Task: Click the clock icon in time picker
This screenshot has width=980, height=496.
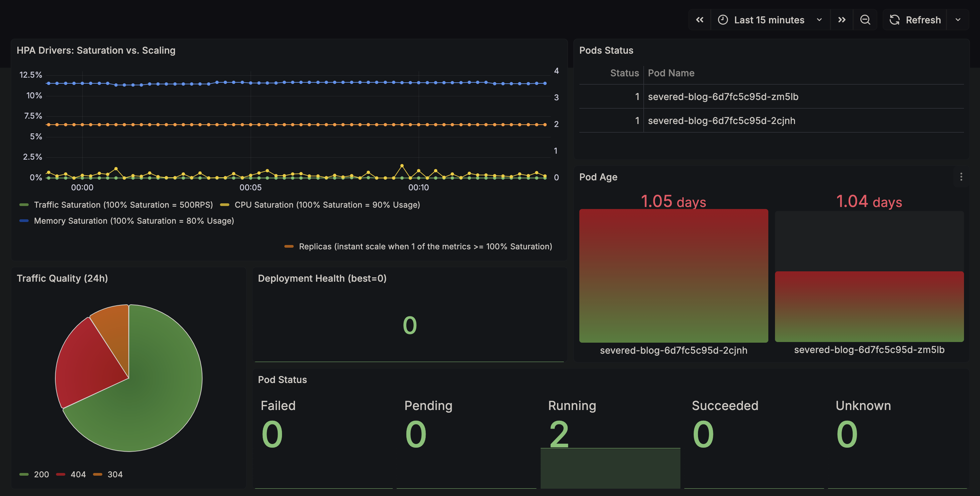Action: point(723,20)
